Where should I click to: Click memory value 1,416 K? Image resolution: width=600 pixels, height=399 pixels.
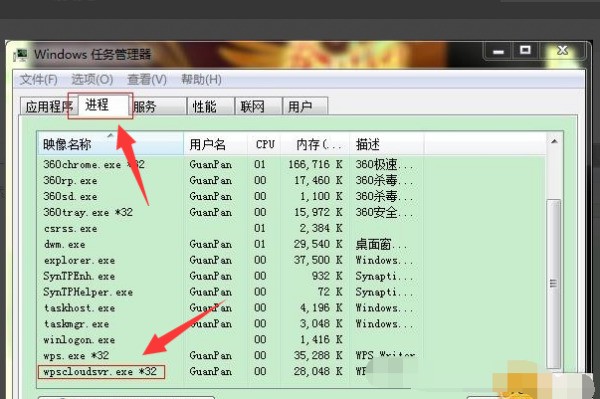pos(321,339)
